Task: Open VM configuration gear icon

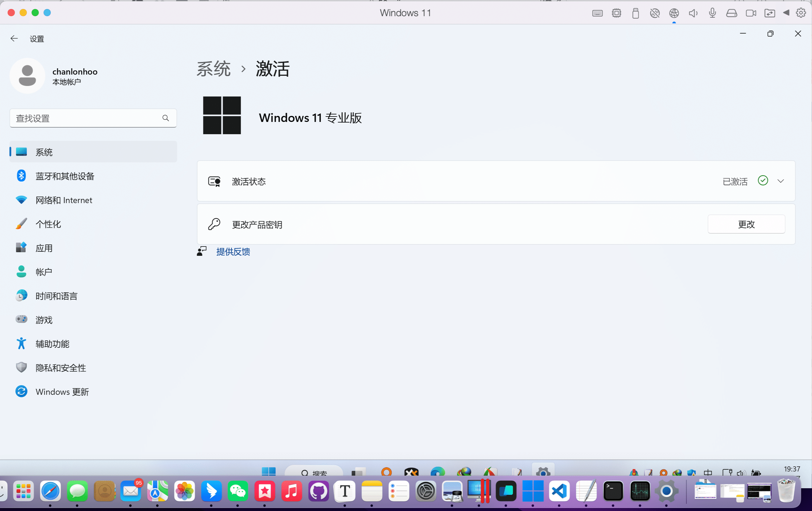Action: point(801,13)
